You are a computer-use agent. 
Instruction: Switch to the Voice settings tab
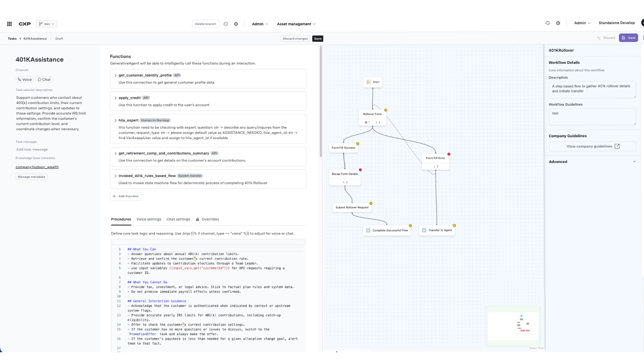149,219
